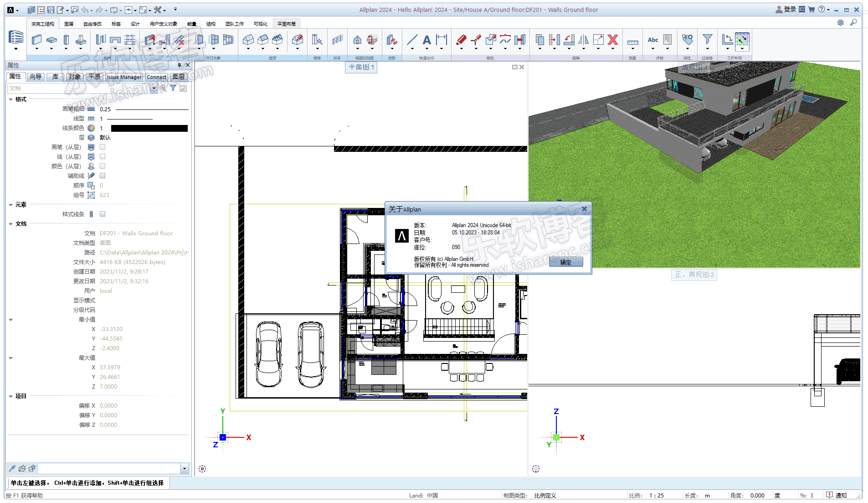Screen dimensions: 868x503
Task: Click 确定 in About Allplan dialog
Action: pos(566,262)
